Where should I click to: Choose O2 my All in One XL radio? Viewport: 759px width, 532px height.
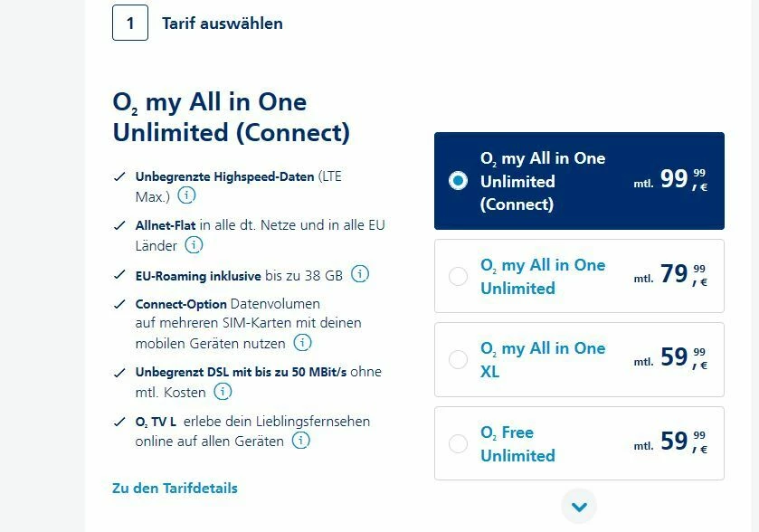pyautogui.click(x=459, y=359)
